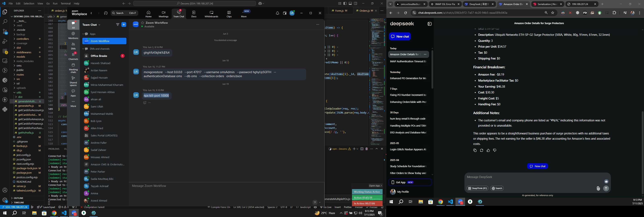This screenshot has height=217, width=644.
Task: Toggle VS Code panel layout button
Action: pyautogui.click(x=350, y=3)
